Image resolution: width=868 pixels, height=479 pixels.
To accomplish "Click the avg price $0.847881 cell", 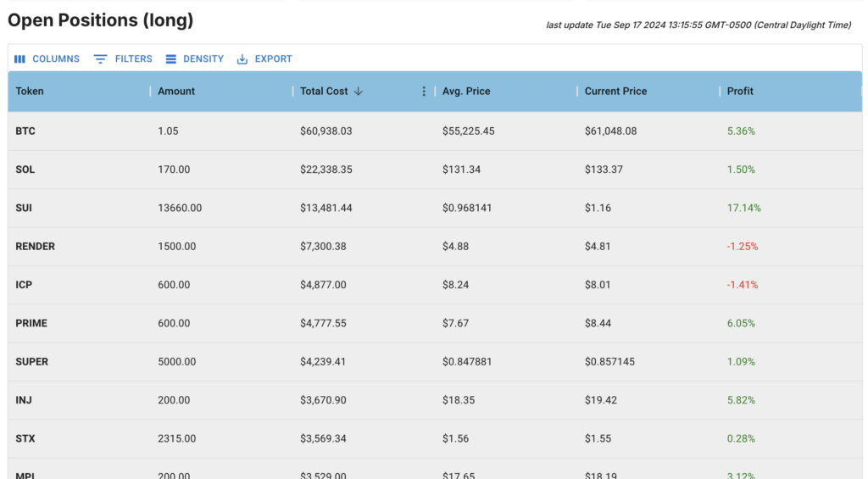I will (x=506, y=362).
